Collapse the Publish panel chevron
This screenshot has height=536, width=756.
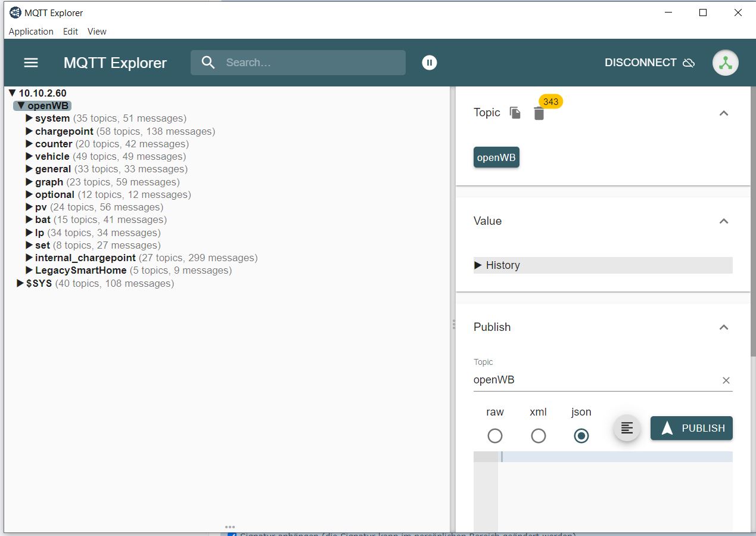(724, 327)
